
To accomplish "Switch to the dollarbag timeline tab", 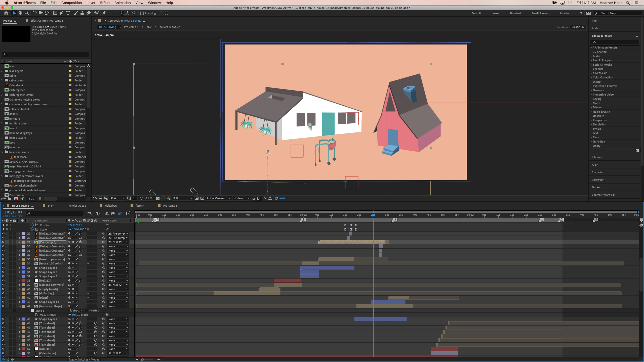I will 111,206.
